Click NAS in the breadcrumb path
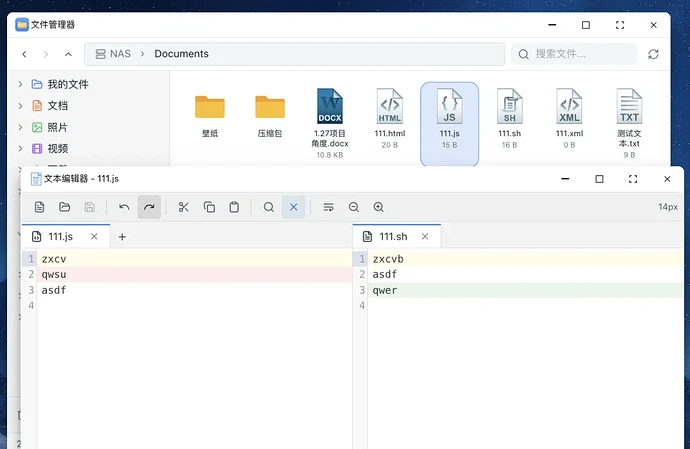The height and width of the screenshot is (449, 690). [x=119, y=54]
